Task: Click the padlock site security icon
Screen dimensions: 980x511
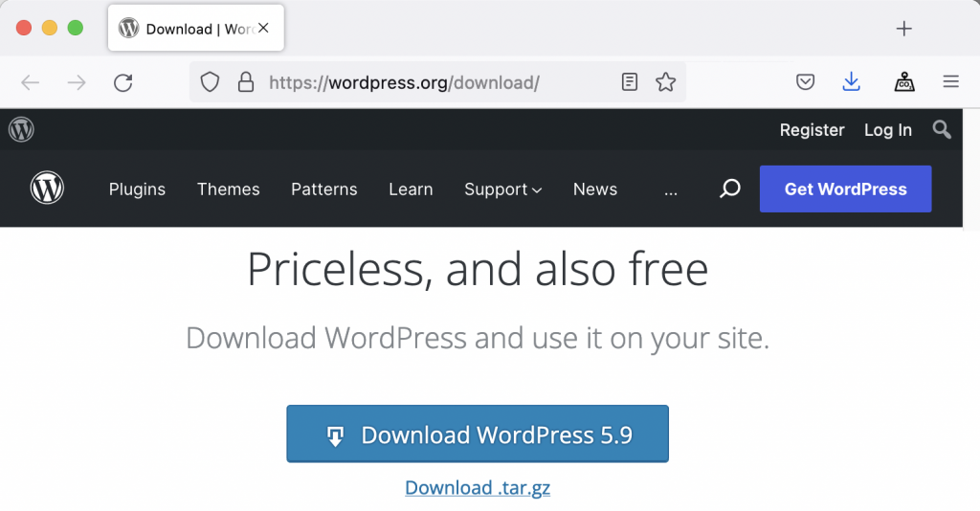Action: pyautogui.click(x=246, y=83)
